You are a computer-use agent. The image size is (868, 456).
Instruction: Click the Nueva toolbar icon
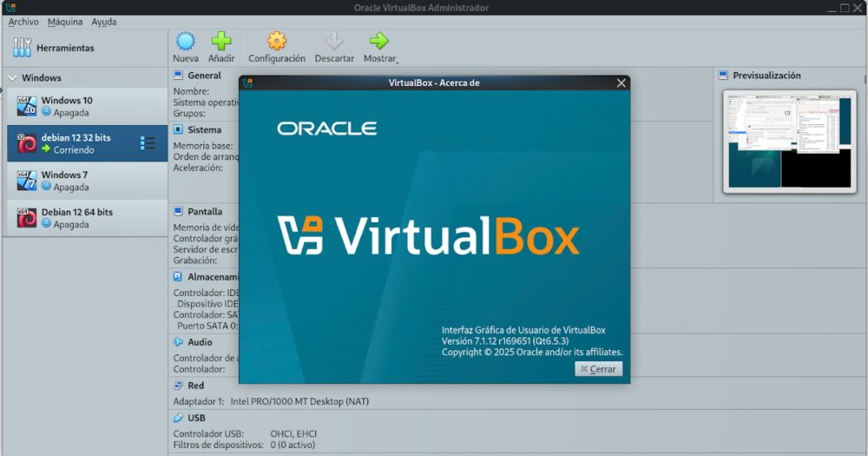[x=186, y=41]
